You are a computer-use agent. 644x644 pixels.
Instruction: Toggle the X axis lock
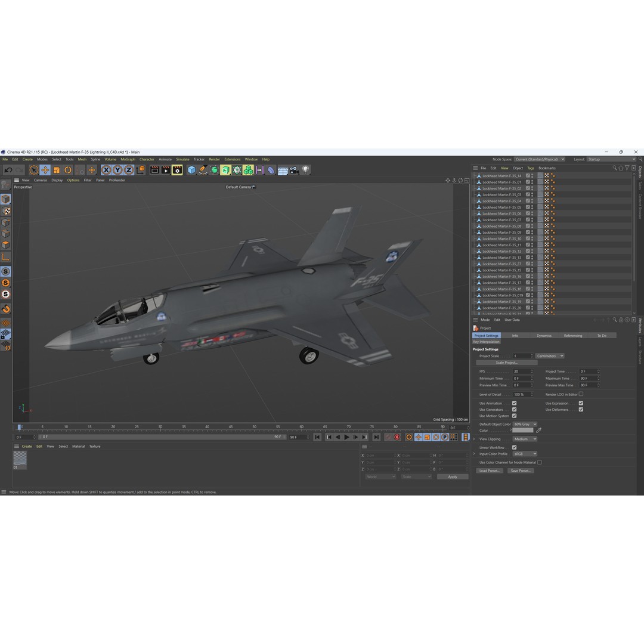106,169
